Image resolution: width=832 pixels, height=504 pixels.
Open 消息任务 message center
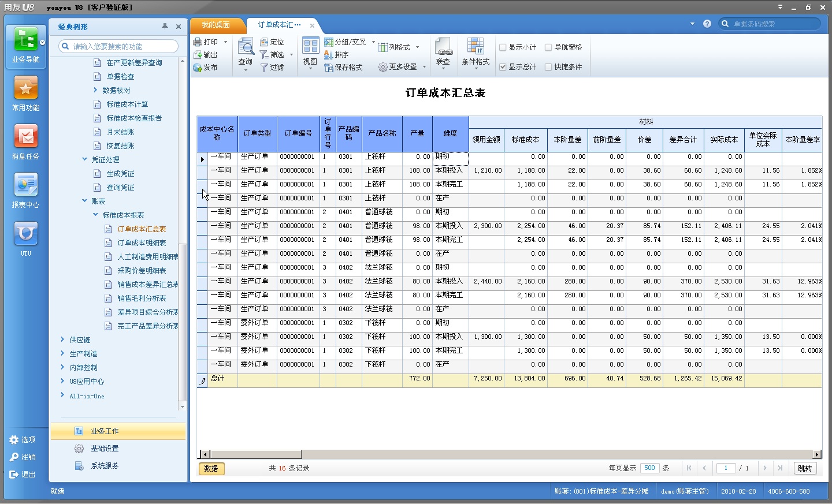tap(25, 142)
